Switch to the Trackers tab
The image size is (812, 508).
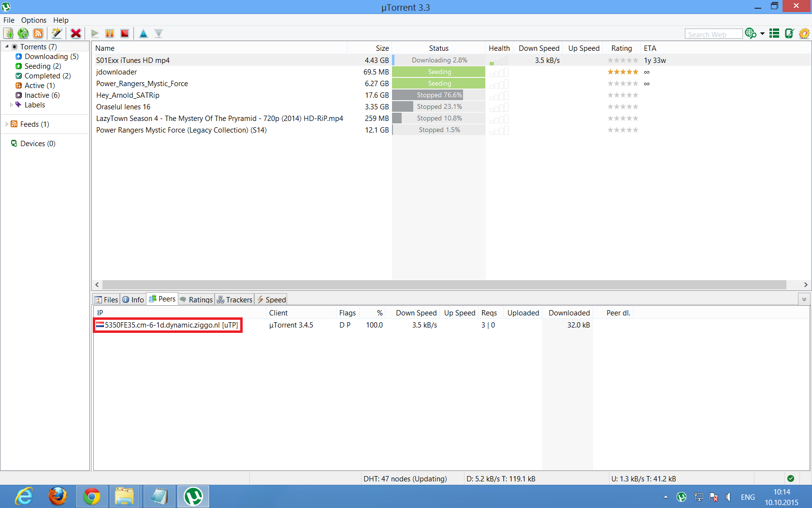tap(235, 299)
